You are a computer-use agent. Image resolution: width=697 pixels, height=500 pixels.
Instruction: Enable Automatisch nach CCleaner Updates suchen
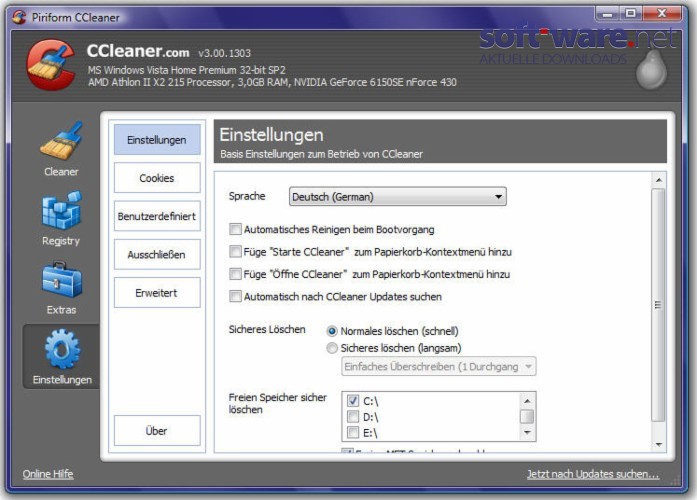click(235, 296)
